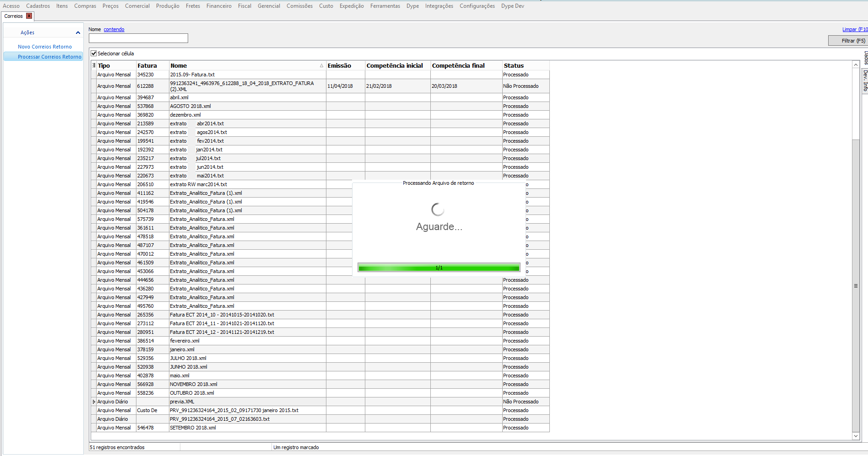Open the Produção menu
Viewport: 868px width, 456px height.
click(168, 6)
